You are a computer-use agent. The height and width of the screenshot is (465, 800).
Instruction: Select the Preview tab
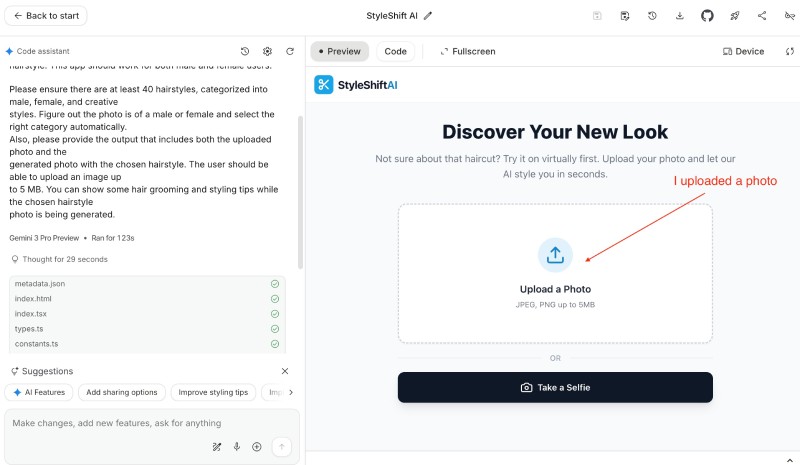pos(339,51)
